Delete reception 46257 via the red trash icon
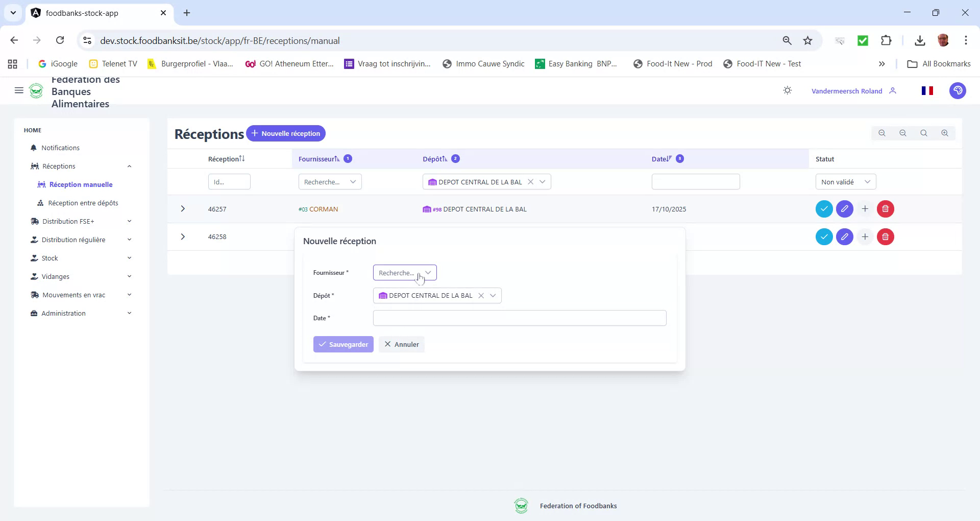The height and width of the screenshot is (521, 980). 885,208
